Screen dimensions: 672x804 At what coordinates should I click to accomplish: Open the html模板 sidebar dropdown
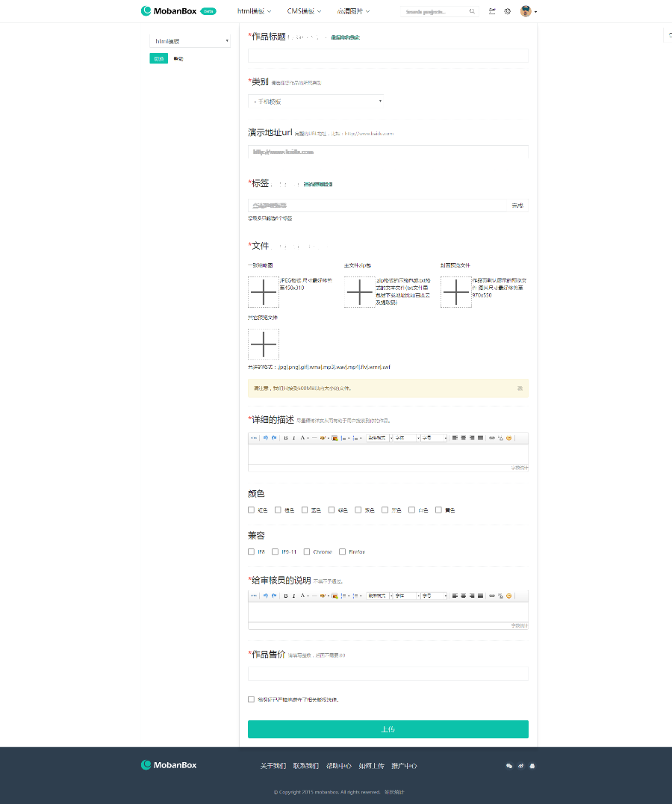point(190,41)
